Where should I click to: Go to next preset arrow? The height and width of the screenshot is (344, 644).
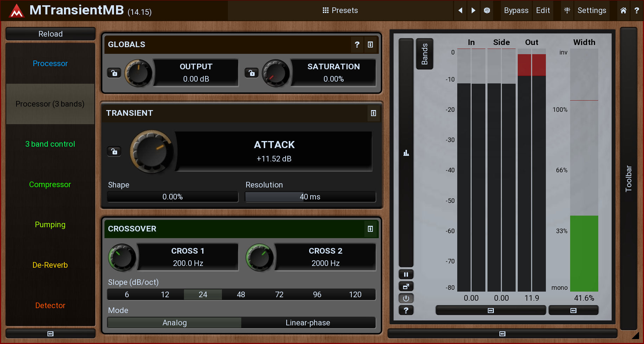(x=473, y=11)
